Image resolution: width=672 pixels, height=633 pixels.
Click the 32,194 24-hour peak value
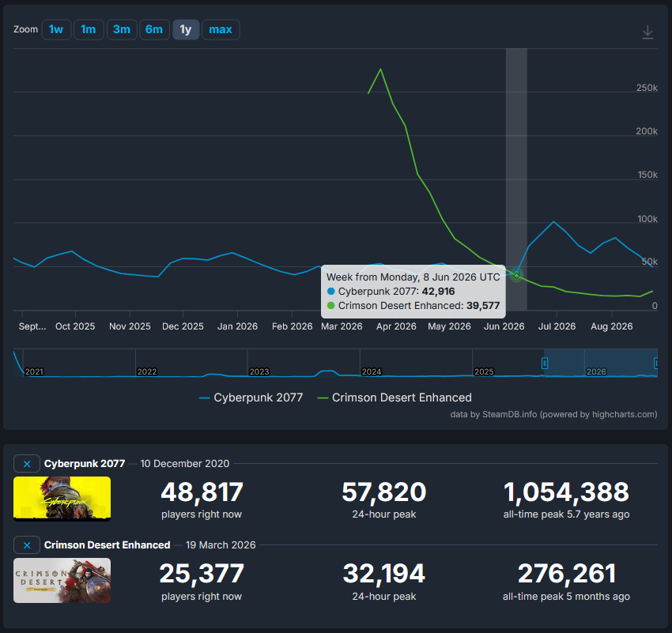pos(384,574)
